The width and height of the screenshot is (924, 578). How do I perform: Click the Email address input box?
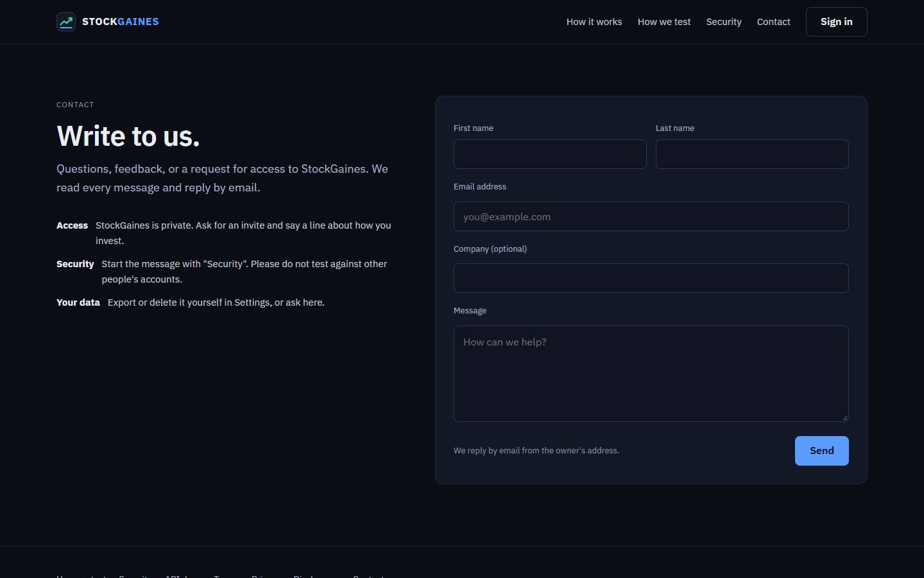[651, 216]
